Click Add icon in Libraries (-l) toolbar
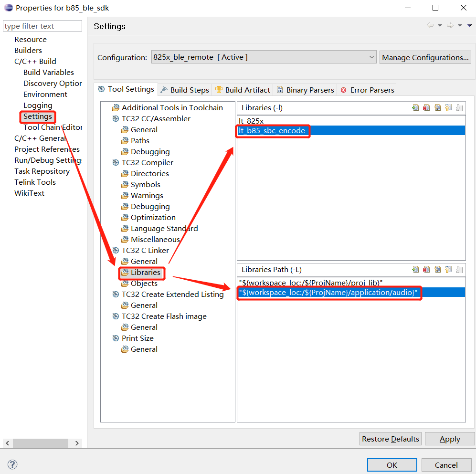The height and width of the screenshot is (474, 476). click(x=415, y=108)
